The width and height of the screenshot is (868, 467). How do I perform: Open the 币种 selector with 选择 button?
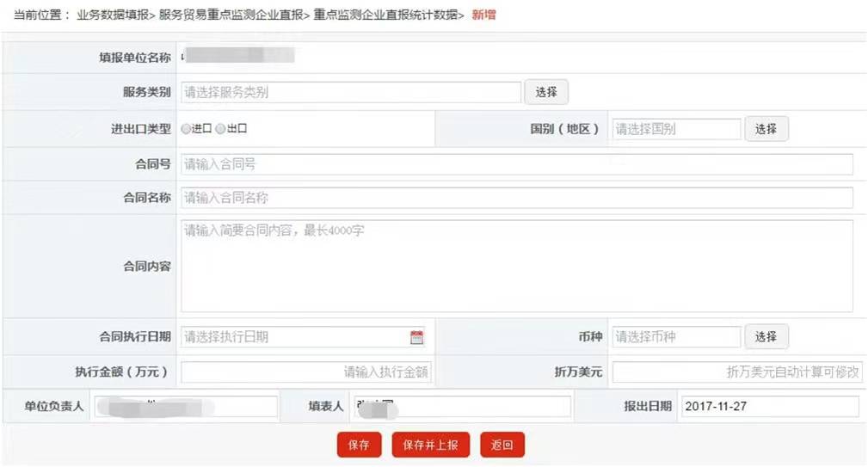coord(766,337)
